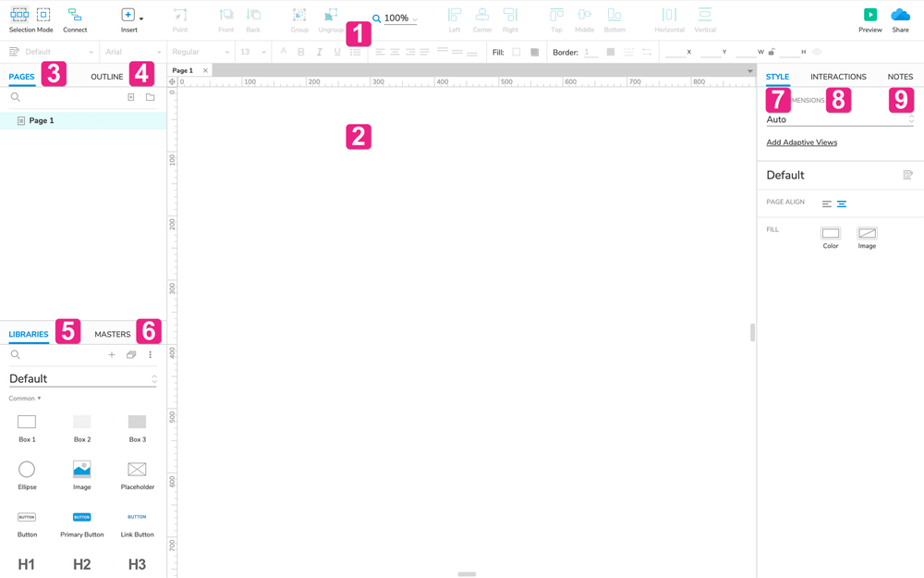Screen dimensions: 924x578
Task: Click the Preview button icon
Action: pyautogui.click(x=869, y=17)
